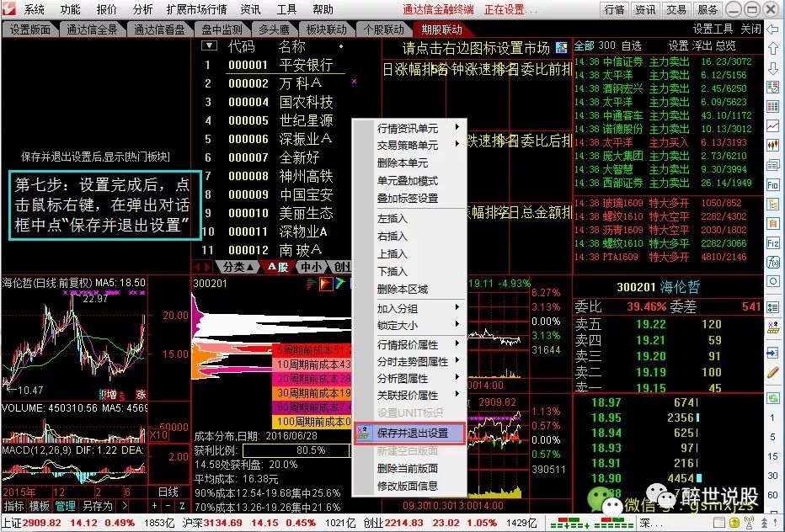Select the 15 minute period in sidebar
Screen dimensions: 785x532
pyautogui.click(x=772, y=456)
